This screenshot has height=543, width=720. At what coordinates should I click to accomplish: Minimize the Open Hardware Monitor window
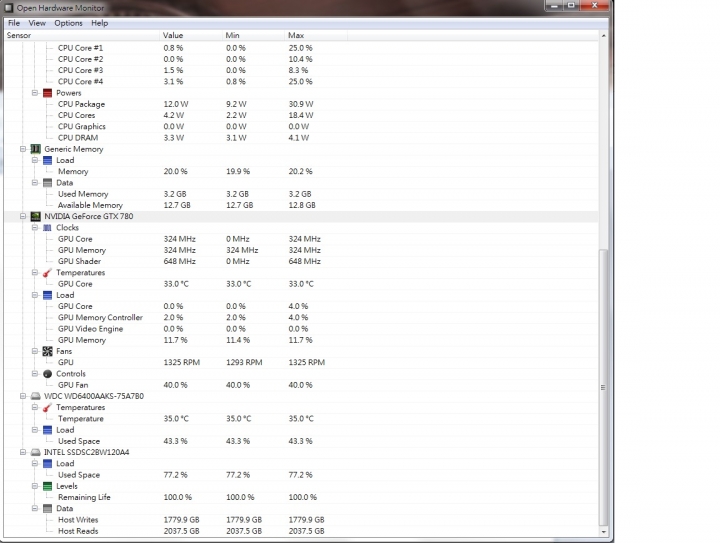(555, 6)
